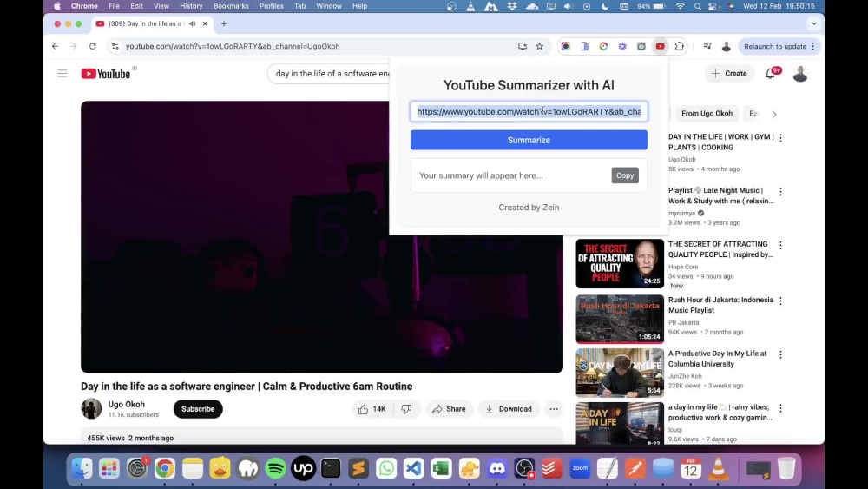Show more filter chips with the right chevron
868x489 pixels.
[x=774, y=114]
